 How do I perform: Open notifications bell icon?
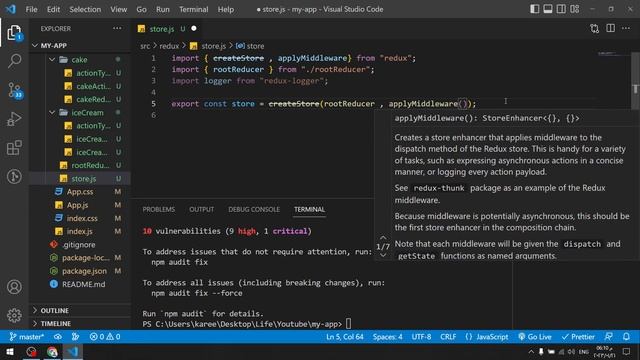coord(626,337)
